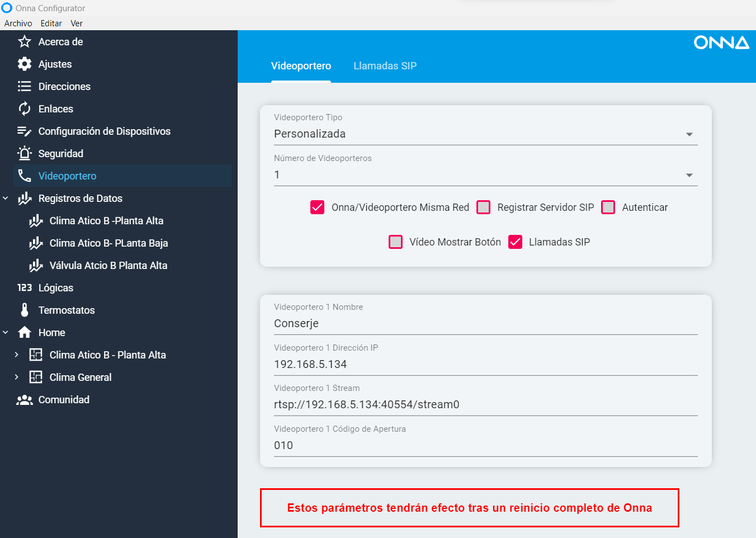Screen dimensions: 756x538
Task: Open Ajustes via the gear icon
Action: pos(25,64)
